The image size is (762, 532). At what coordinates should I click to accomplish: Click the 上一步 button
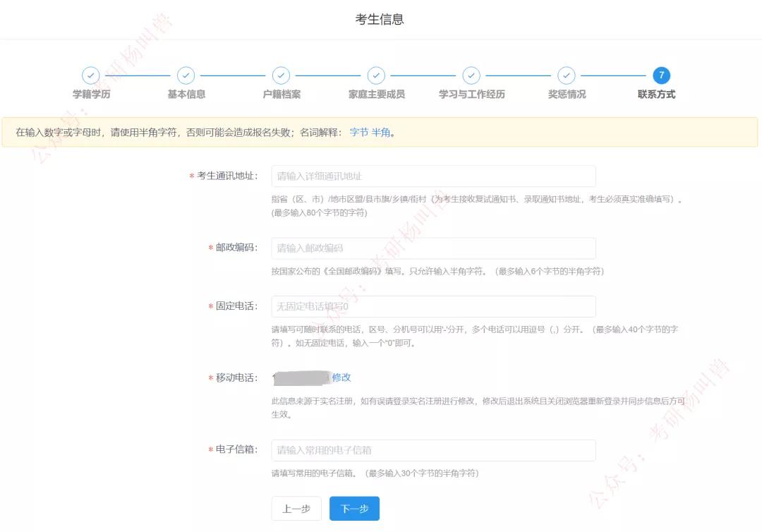click(296, 508)
